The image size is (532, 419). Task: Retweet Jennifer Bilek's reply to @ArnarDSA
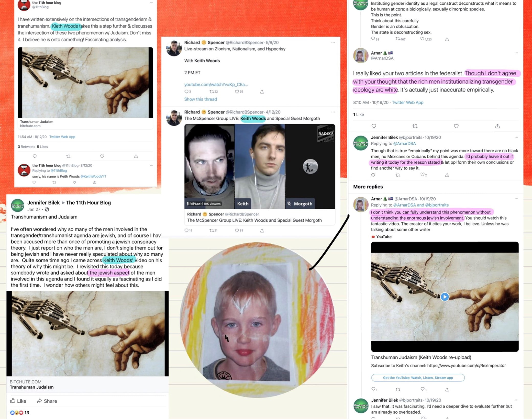click(x=398, y=175)
